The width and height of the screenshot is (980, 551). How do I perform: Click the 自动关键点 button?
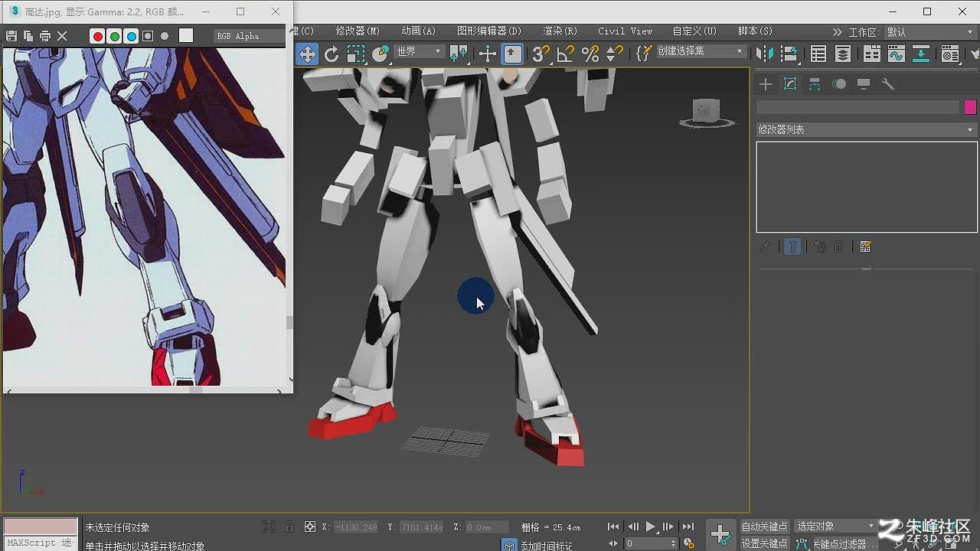[764, 527]
